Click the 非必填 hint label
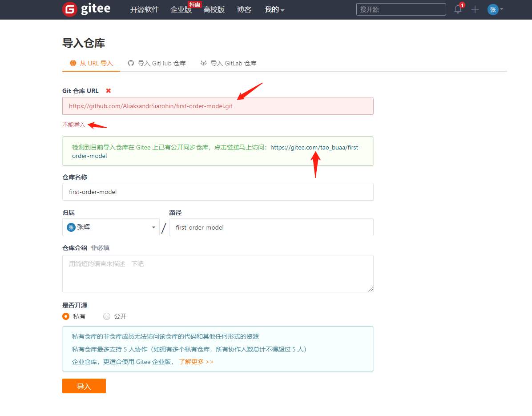This screenshot has height=416, width=532. click(100, 248)
